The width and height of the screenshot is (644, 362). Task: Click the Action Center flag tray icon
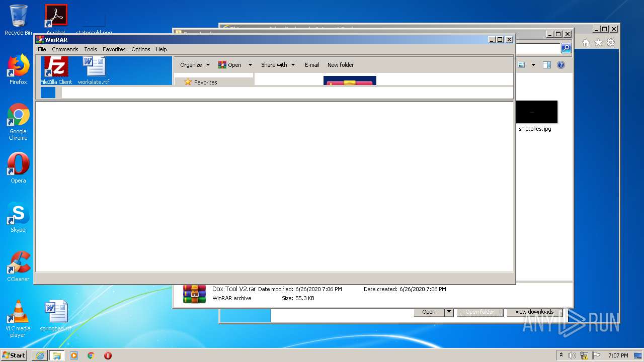click(596, 355)
